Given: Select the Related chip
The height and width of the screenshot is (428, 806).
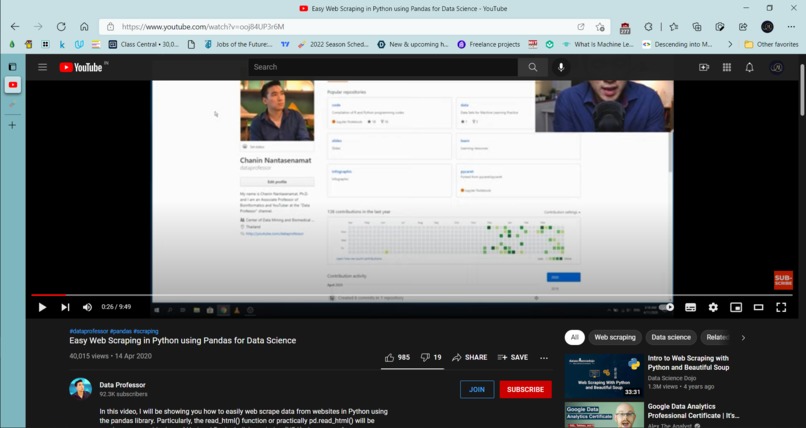Looking at the screenshot, I should click(717, 338).
